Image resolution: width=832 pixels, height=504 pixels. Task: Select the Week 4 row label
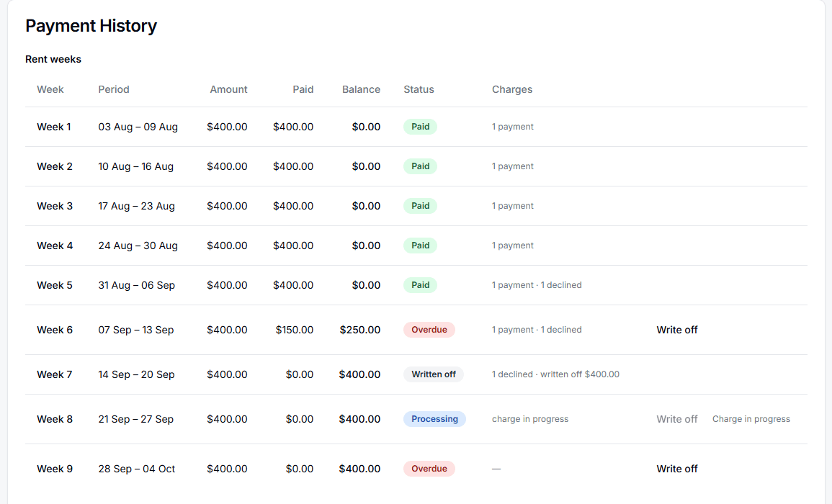tap(55, 245)
